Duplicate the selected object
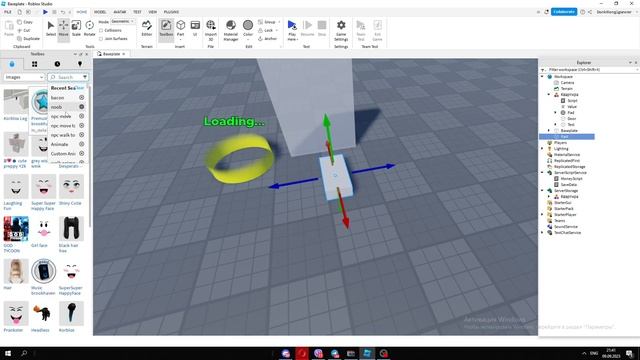 click(x=29, y=38)
